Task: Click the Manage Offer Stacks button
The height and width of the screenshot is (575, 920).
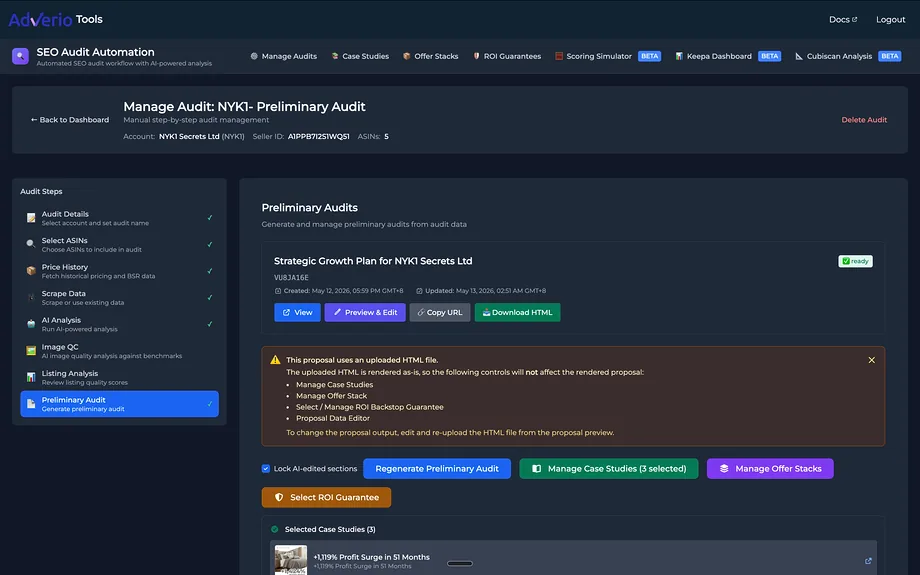Action: (x=770, y=469)
